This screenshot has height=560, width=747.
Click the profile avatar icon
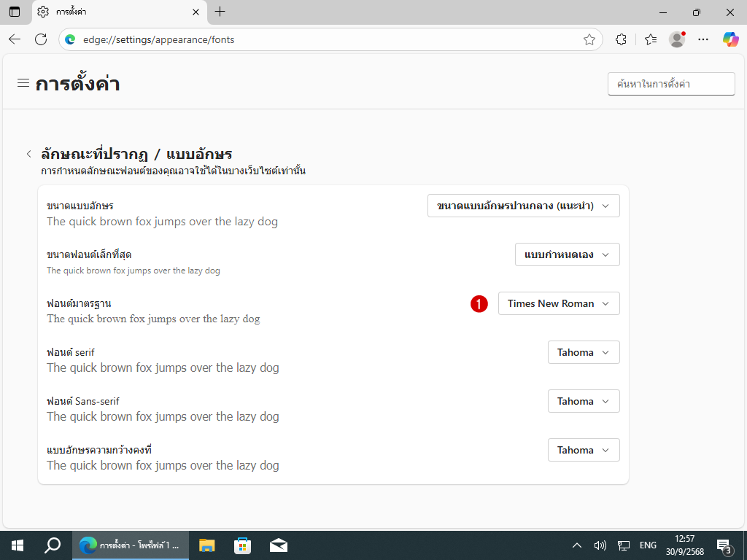[677, 39]
